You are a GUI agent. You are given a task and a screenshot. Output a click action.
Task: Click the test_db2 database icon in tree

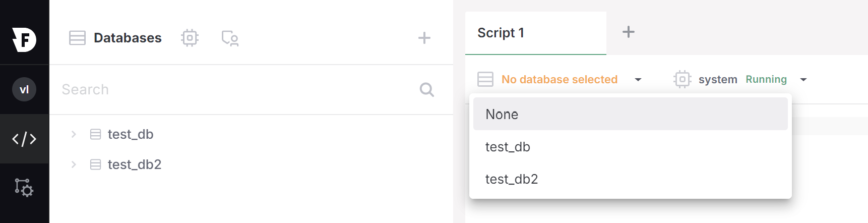click(x=95, y=164)
